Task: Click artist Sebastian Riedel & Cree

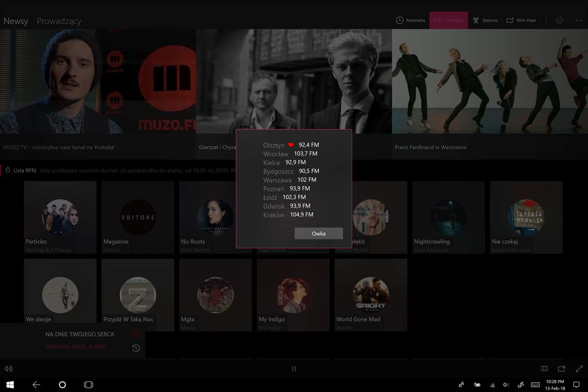Action: [x=75, y=347]
